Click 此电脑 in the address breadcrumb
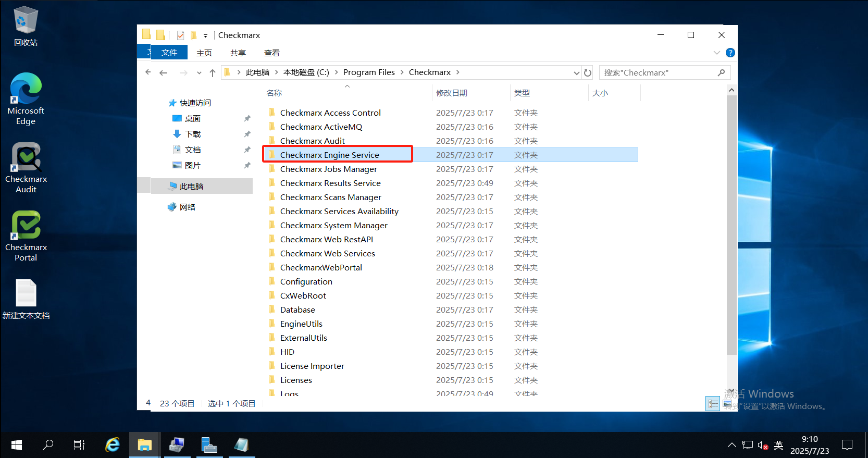 [x=257, y=72]
